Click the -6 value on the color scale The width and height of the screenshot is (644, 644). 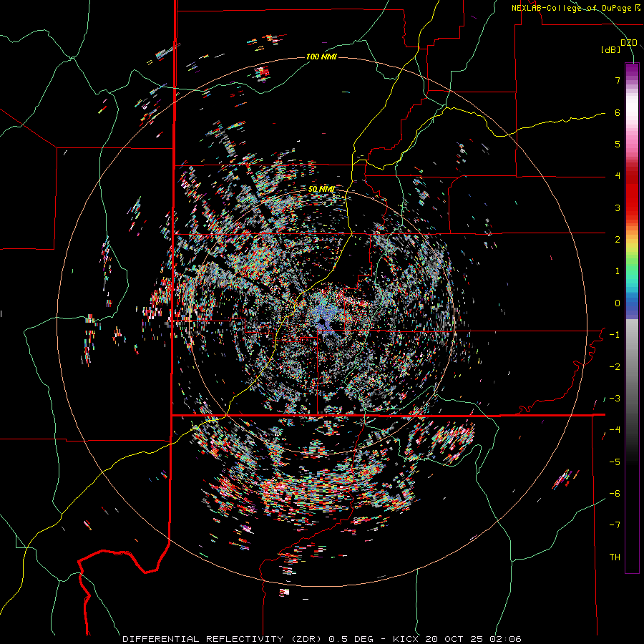tap(615, 493)
